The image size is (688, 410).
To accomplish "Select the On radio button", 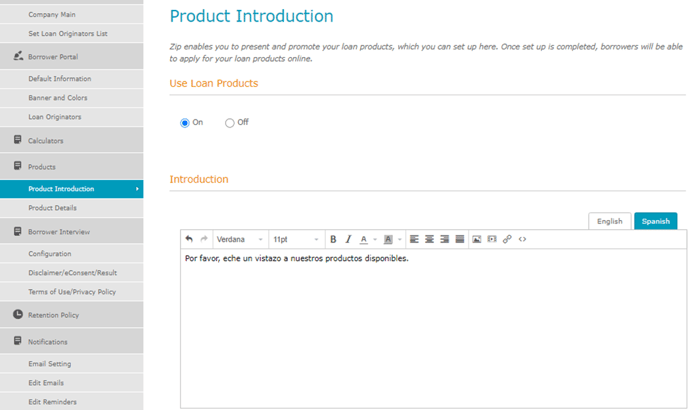I will (x=184, y=123).
